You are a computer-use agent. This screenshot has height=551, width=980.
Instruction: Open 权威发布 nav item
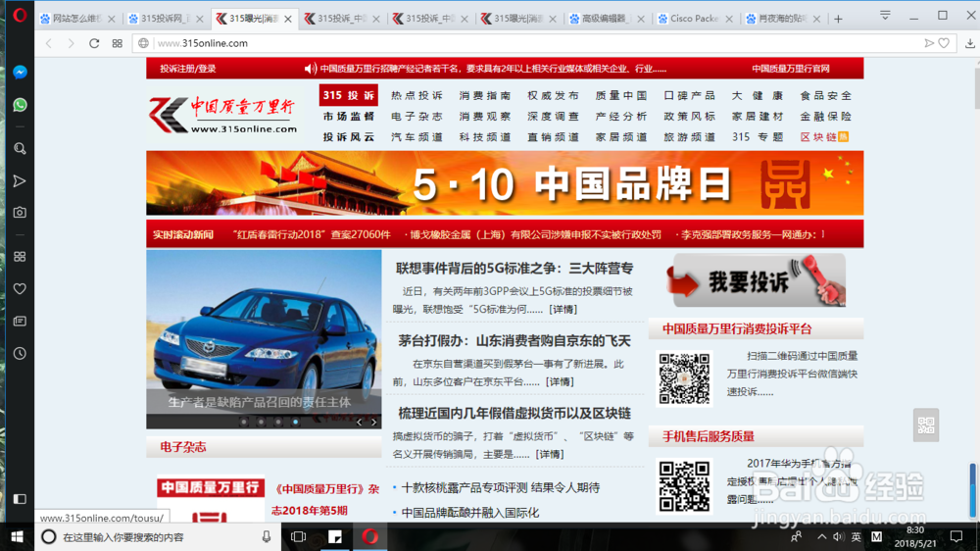[553, 96]
